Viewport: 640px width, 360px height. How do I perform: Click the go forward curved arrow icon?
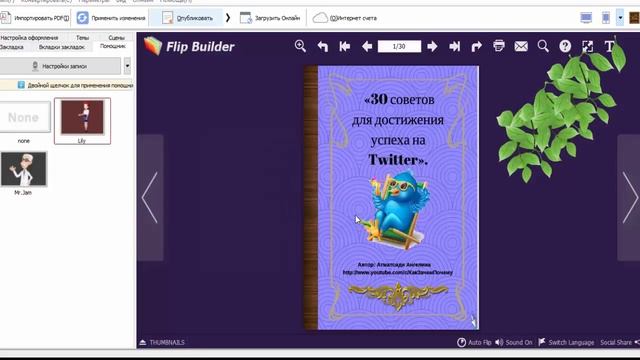[476, 46]
